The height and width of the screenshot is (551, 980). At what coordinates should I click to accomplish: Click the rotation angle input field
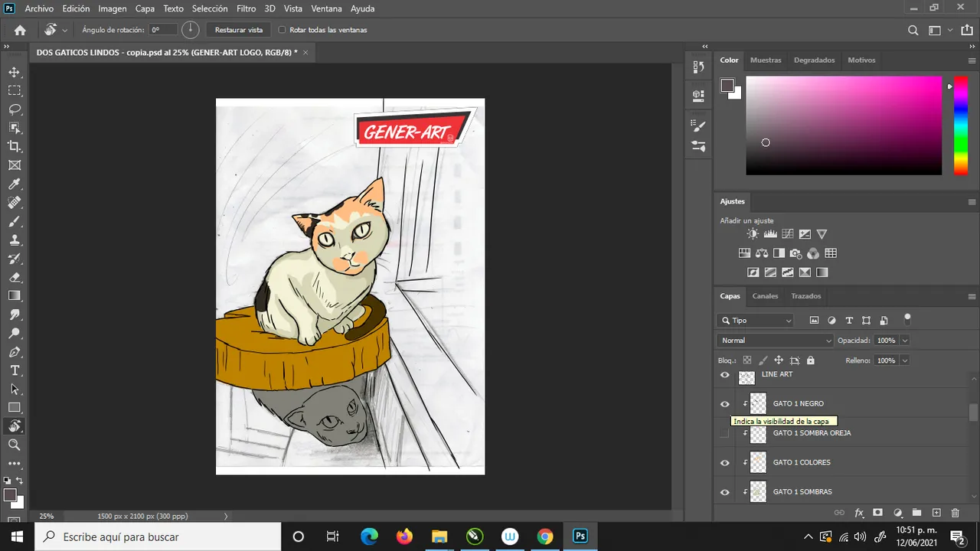163,30
